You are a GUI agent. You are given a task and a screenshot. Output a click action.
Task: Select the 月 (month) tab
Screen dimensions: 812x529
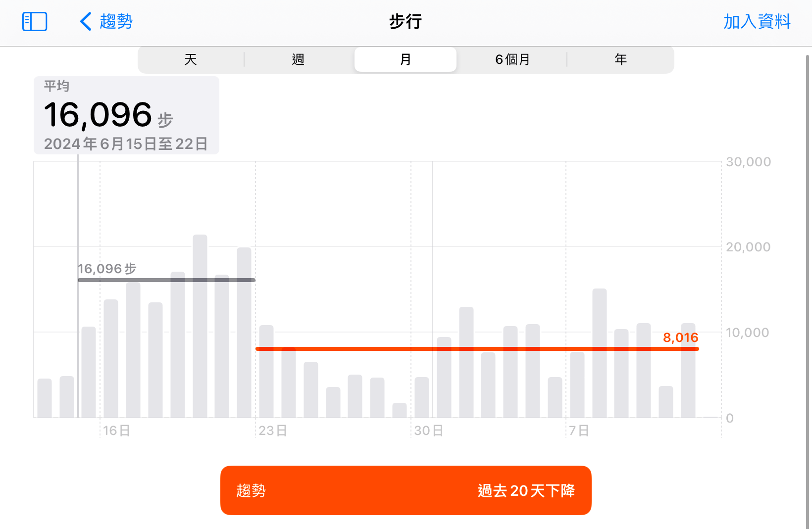point(406,60)
